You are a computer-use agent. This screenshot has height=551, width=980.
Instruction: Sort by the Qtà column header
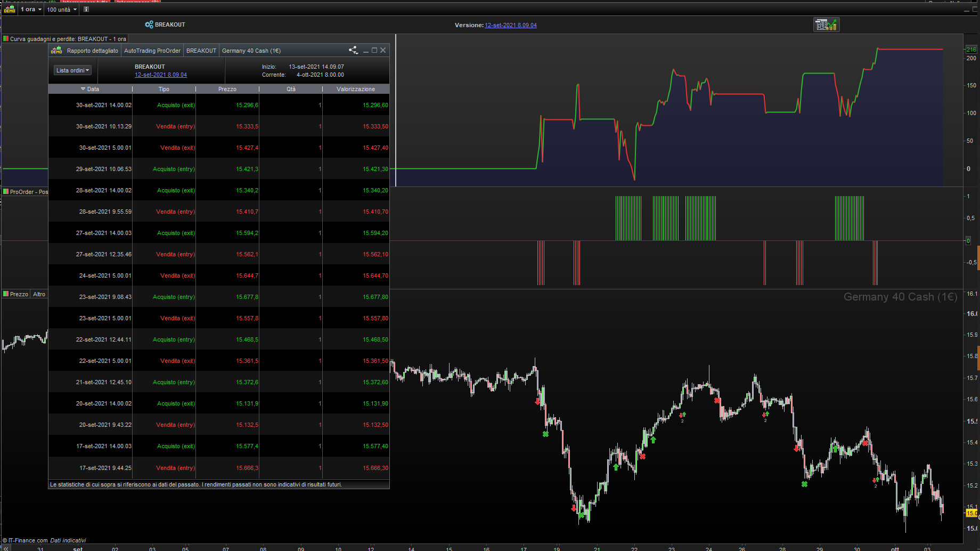point(291,89)
